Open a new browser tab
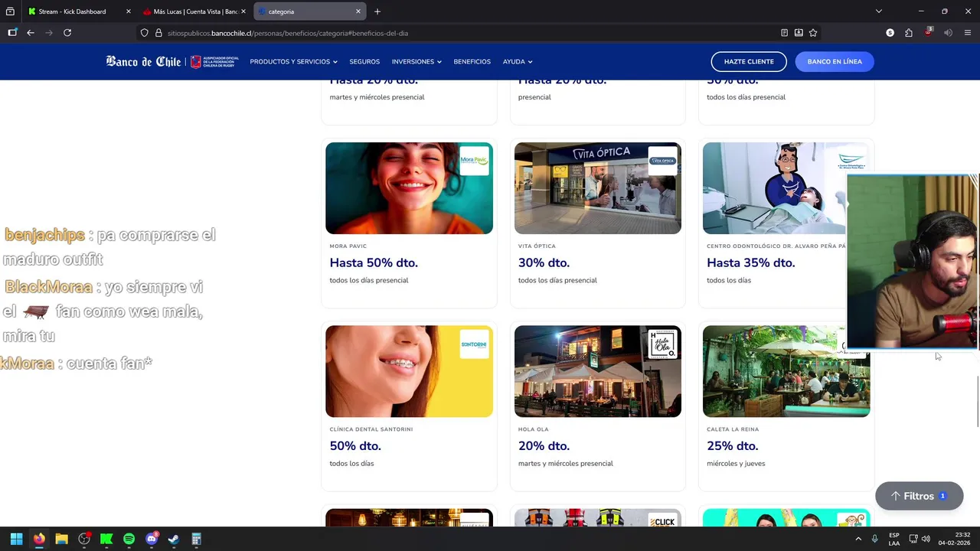 click(377, 11)
